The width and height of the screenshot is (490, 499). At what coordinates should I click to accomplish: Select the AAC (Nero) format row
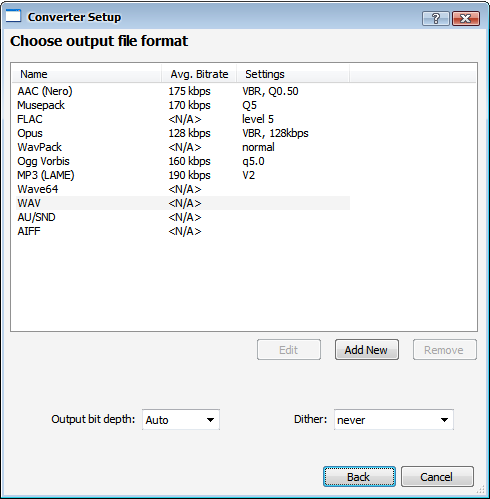coord(183,91)
